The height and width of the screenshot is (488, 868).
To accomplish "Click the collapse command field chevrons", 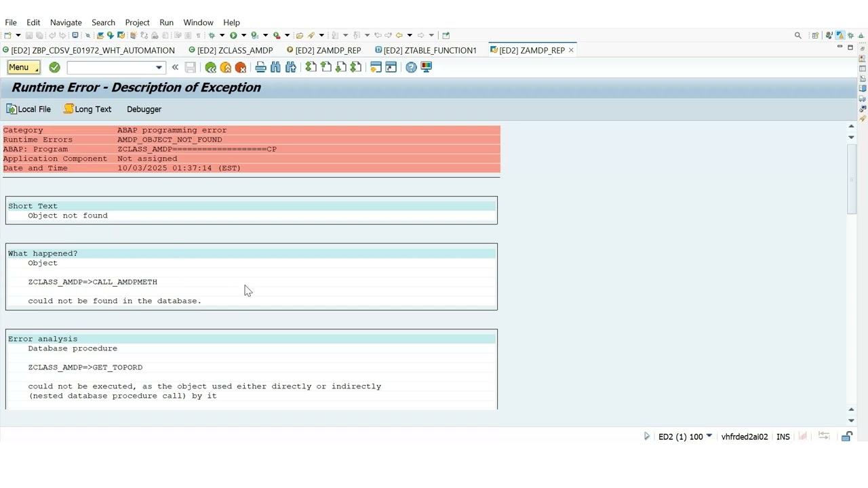I will coord(175,67).
